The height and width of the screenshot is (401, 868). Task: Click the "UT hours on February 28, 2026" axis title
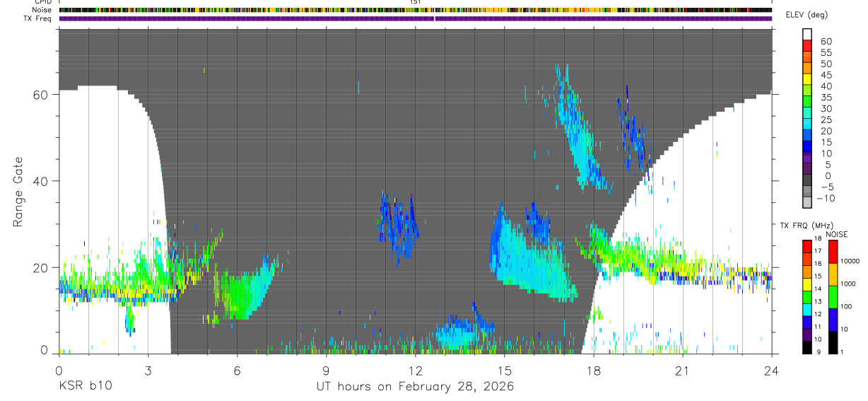click(415, 386)
